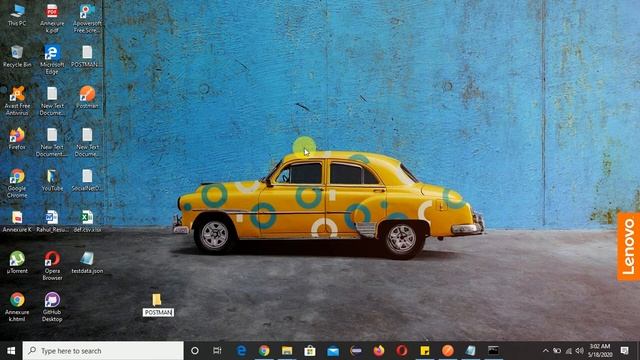Show hidden system tray icons
The height and width of the screenshot is (360, 640).
(x=546, y=351)
